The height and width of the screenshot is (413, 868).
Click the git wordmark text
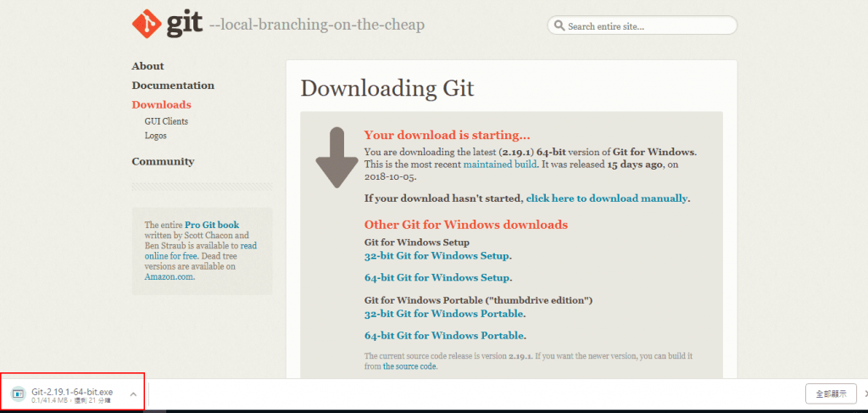pos(184,25)
